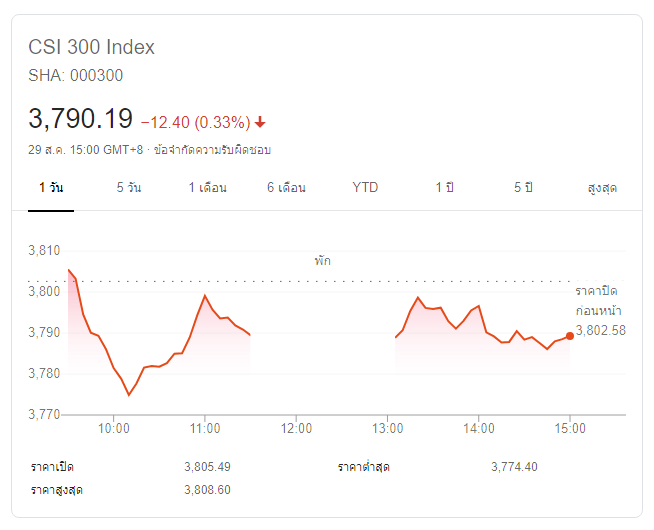
Task: Click the พัก break label in chart
Action: pos(322,260)
